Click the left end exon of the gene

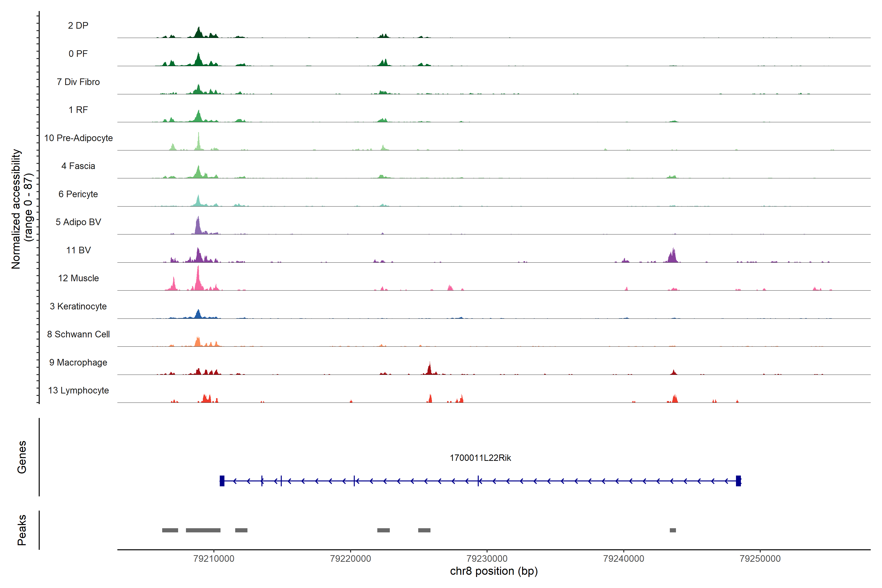coord(222,481)
